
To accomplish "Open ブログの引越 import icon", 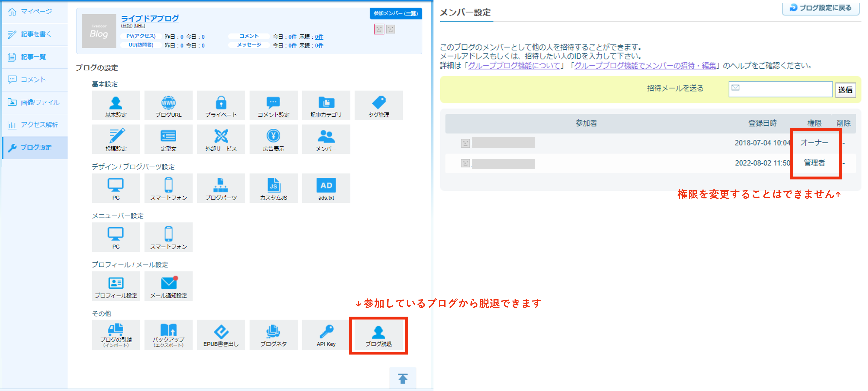I will pyautogui.click(x=116, y=335).
